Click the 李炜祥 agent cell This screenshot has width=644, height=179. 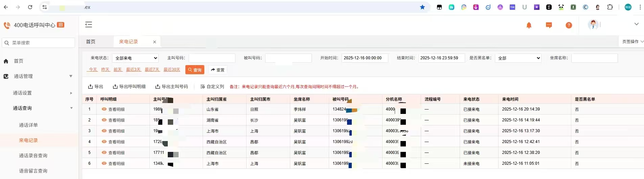[x=300, y=109]
